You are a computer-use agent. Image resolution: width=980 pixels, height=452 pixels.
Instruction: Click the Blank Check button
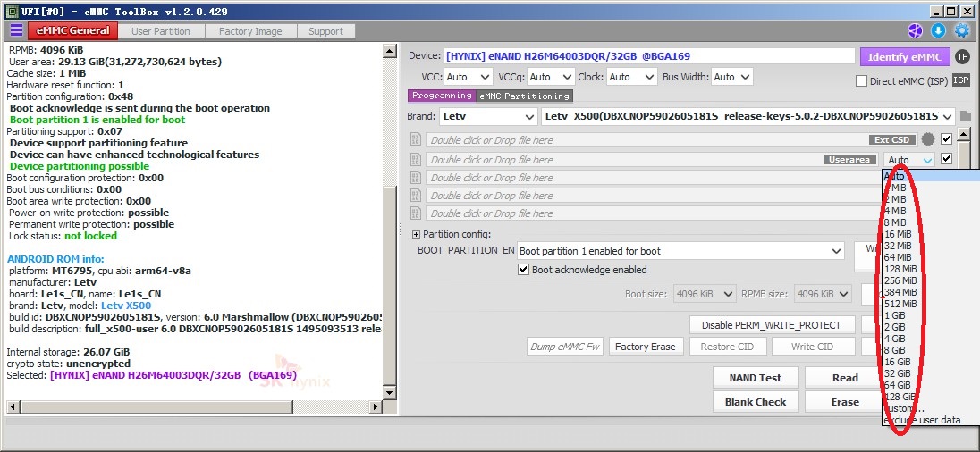[x=755, y=401]
